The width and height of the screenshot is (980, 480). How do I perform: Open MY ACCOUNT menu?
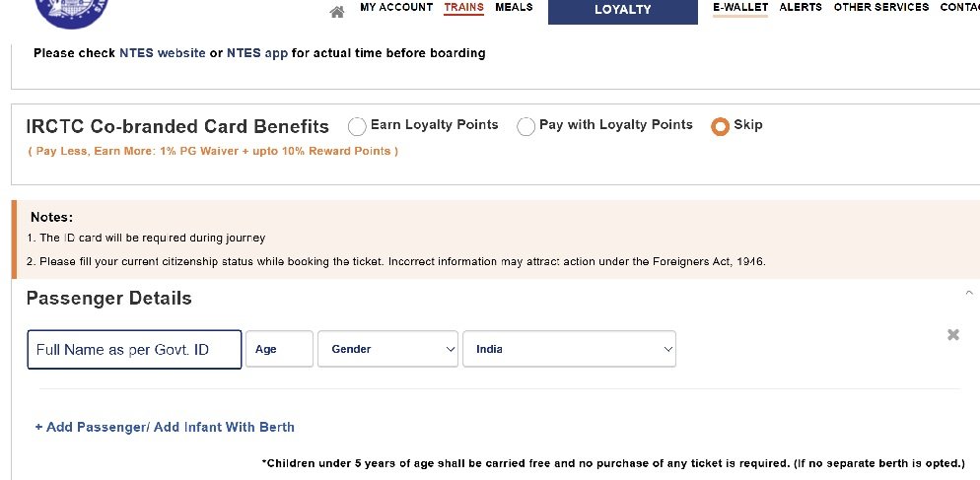point(396,8)
